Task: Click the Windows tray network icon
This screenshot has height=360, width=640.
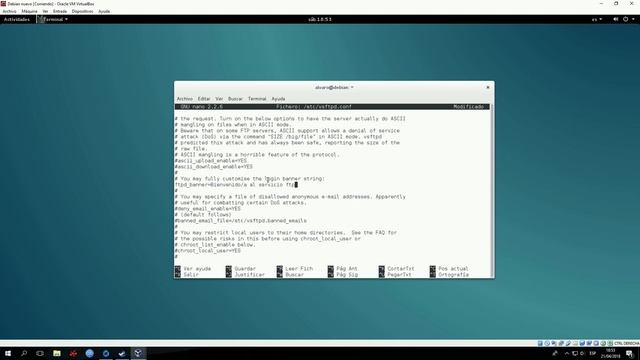Action: tap(575, 353)
